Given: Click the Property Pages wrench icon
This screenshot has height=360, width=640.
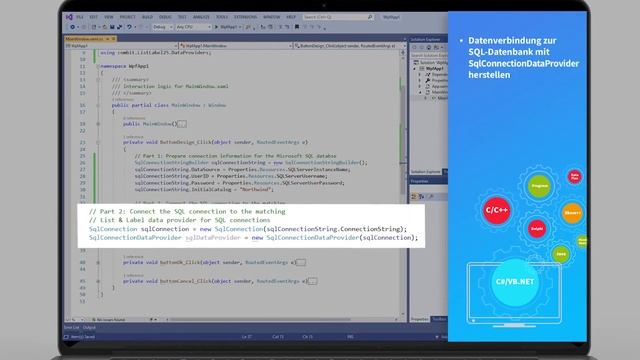Looking at the screenshot, I should [x=431, y=197].
